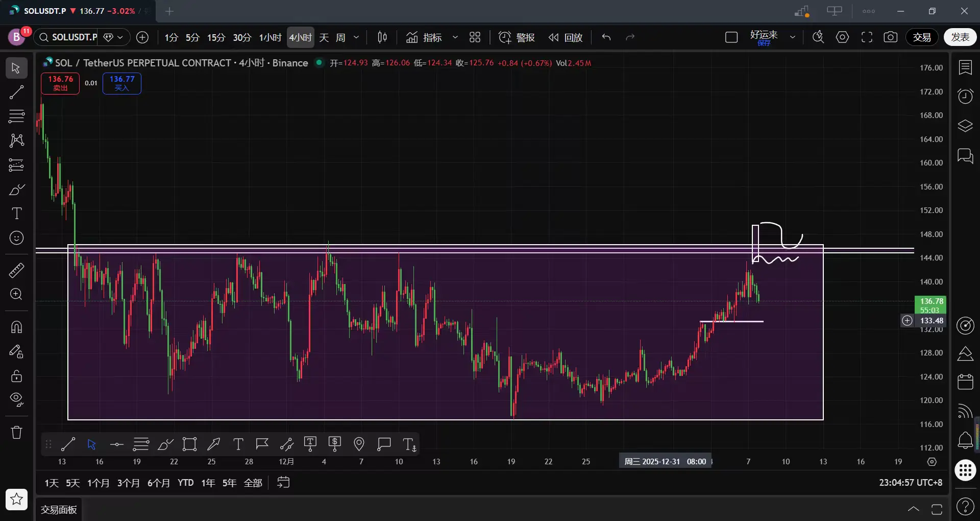Image resolution: width=980 pixels, height=521 pixels.
Task: Switch to the 天 daily interval
Action: (x=324, y=37)
